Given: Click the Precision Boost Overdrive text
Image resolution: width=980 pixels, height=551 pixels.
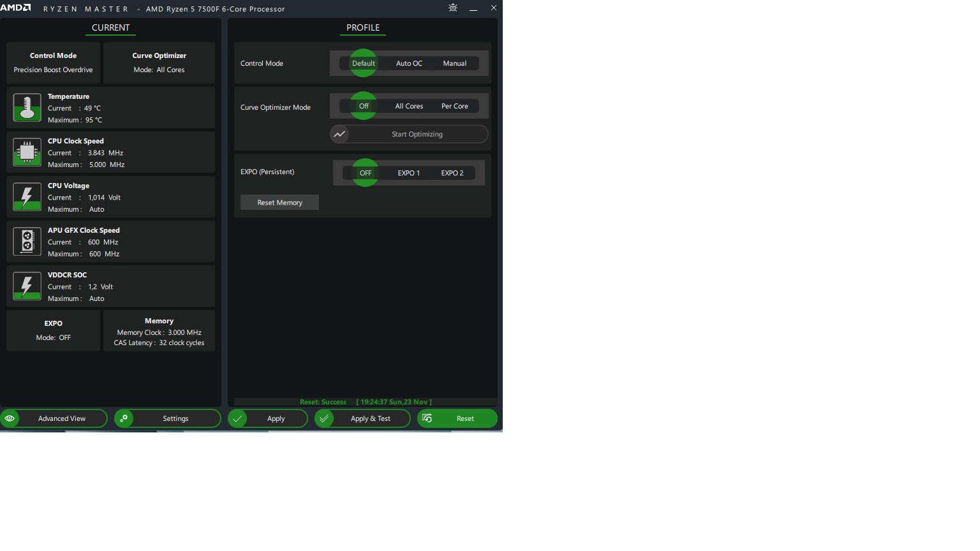Looking at the screenshot, I should click(53, 70).
